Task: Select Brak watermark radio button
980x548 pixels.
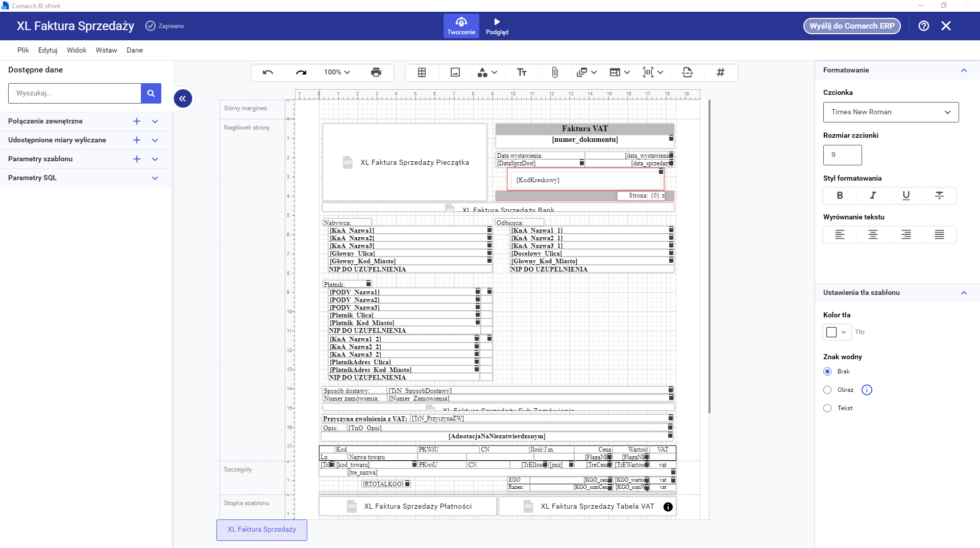Action: (x=827, y=371)
